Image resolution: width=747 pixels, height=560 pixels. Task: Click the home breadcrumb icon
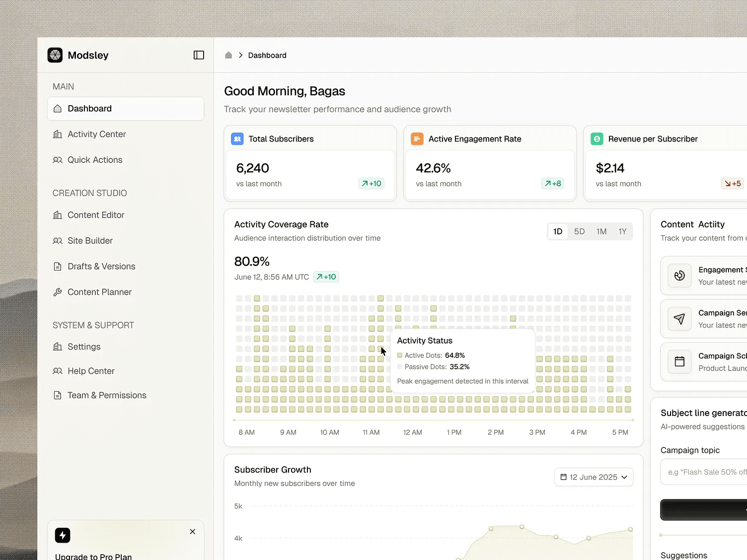pos(228,55)
